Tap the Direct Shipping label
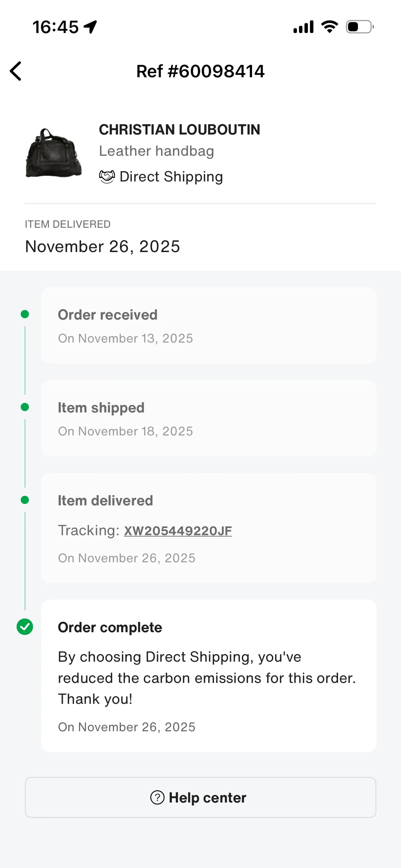 coord(171,176)
